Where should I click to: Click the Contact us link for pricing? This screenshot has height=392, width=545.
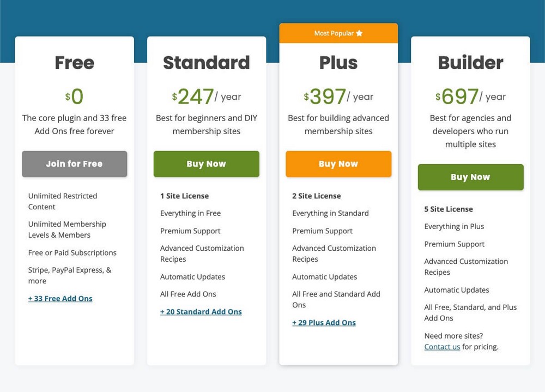pyautogui.click(x=442, y=347)
